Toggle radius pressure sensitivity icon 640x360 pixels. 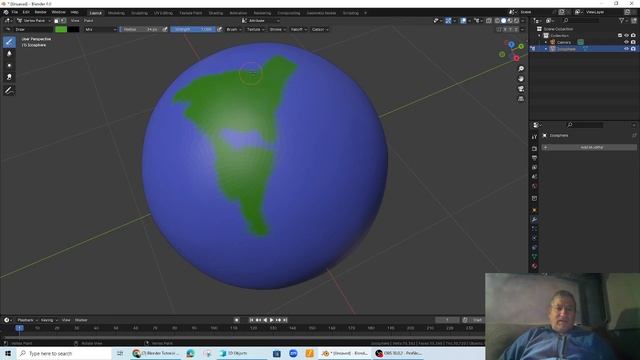pyautogui.click(x=165, y=29)
